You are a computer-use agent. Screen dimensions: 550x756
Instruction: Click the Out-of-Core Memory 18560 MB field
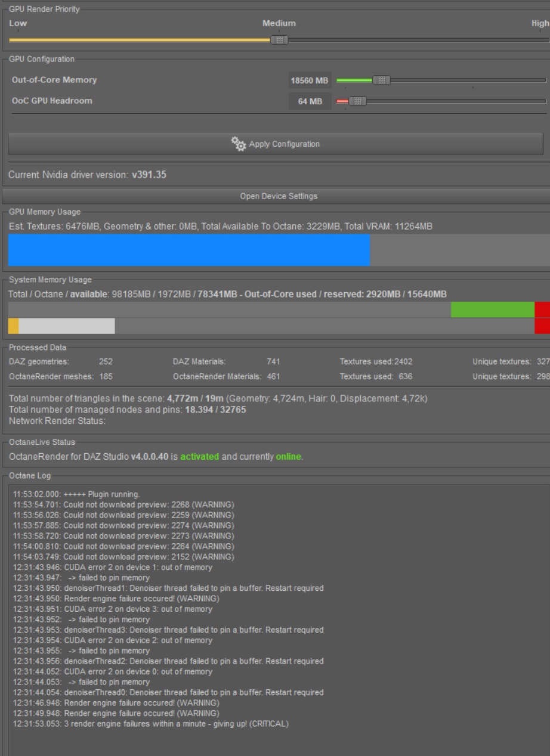(x=310, y=80)
